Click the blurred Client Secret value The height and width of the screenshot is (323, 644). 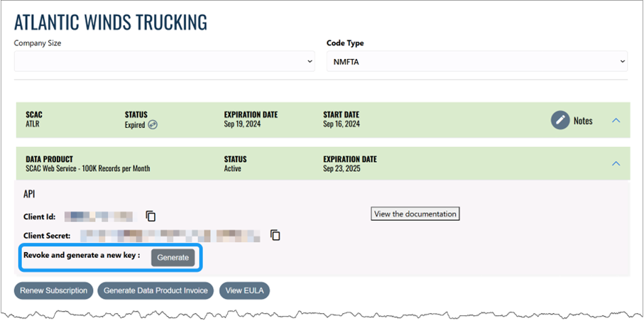click(170, 235)
